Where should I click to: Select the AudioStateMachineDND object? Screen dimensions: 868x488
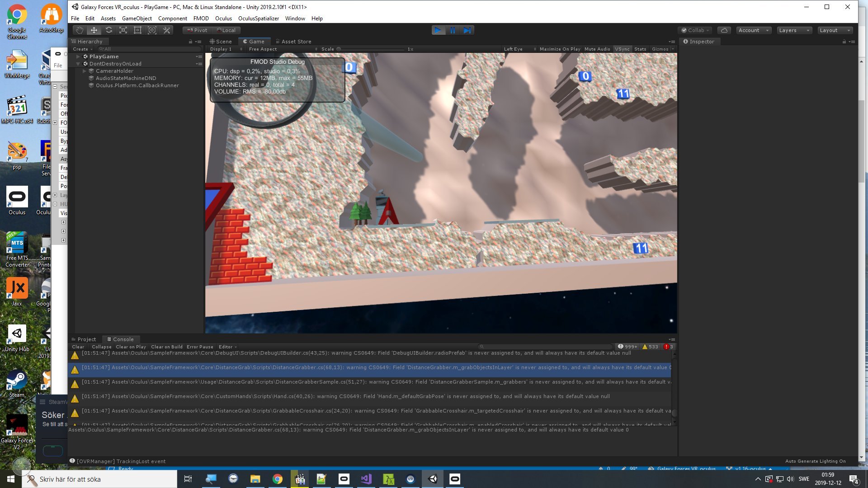click(x=126, y=78)
